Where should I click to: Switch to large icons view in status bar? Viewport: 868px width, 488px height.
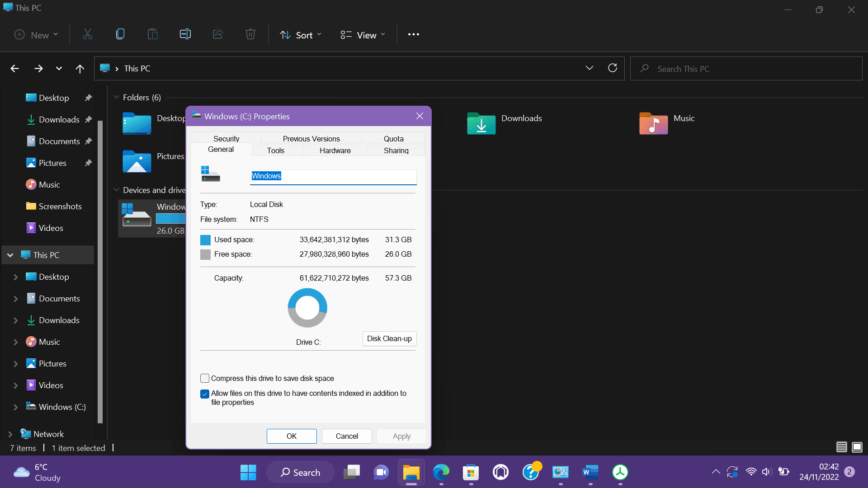[857, 447]
